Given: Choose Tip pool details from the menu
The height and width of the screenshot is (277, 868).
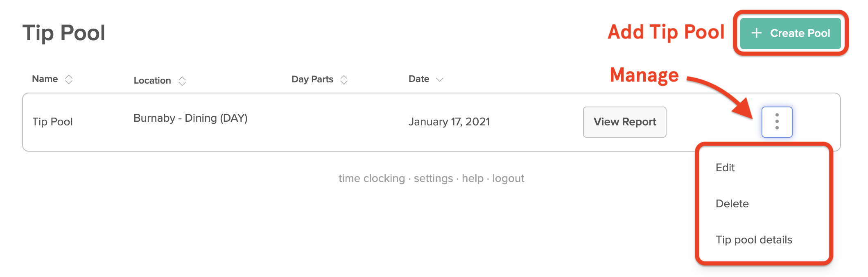Looking at the screenshot, I should pos(754,240).
